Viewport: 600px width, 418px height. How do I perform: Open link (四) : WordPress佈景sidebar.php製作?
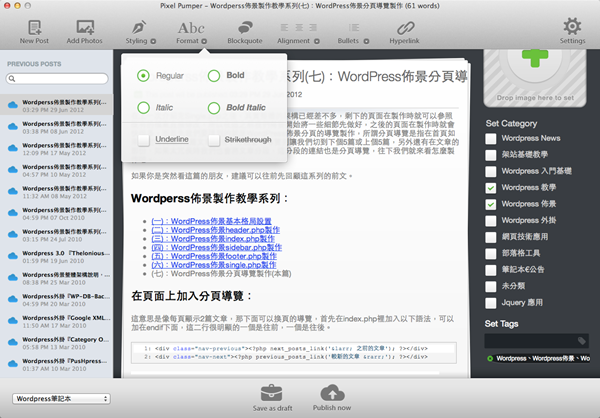click(217, 248)
